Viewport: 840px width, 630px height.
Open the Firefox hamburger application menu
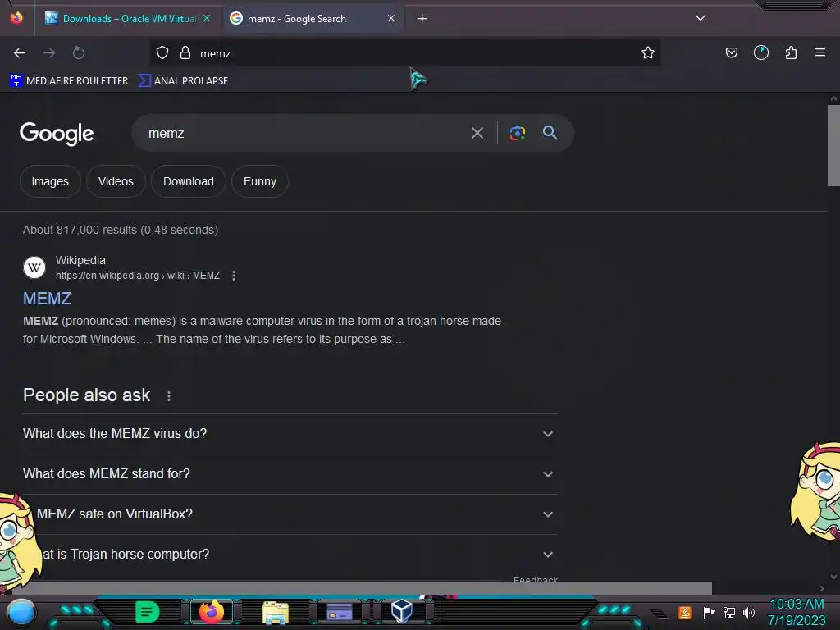(x=820, y=53)
